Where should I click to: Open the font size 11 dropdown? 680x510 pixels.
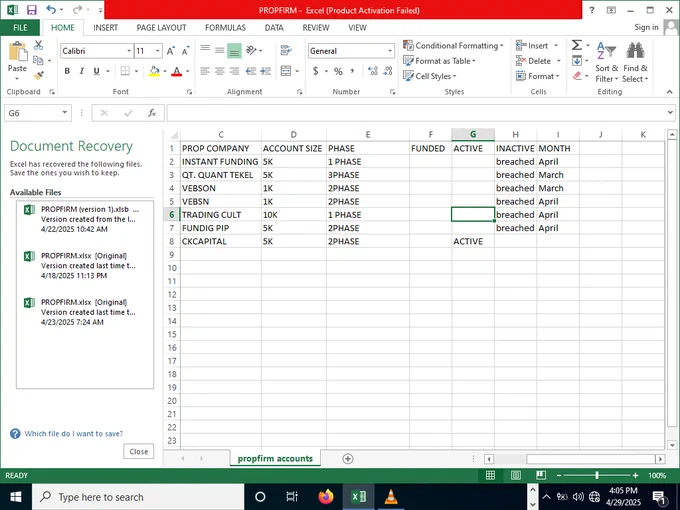coord(158,51)
